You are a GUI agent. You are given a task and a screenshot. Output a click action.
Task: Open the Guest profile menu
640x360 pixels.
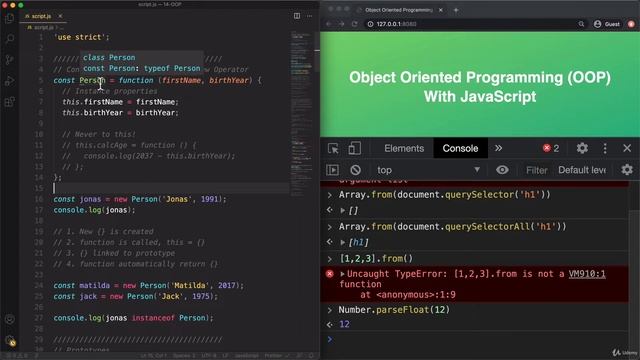point(607,24)
